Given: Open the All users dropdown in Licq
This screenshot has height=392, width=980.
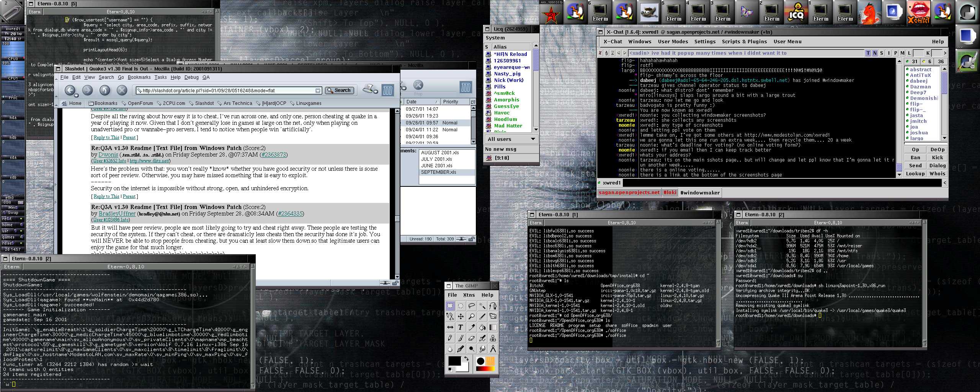Looking at the screenshot, I should pyautogui.click(x=511, y=139).
